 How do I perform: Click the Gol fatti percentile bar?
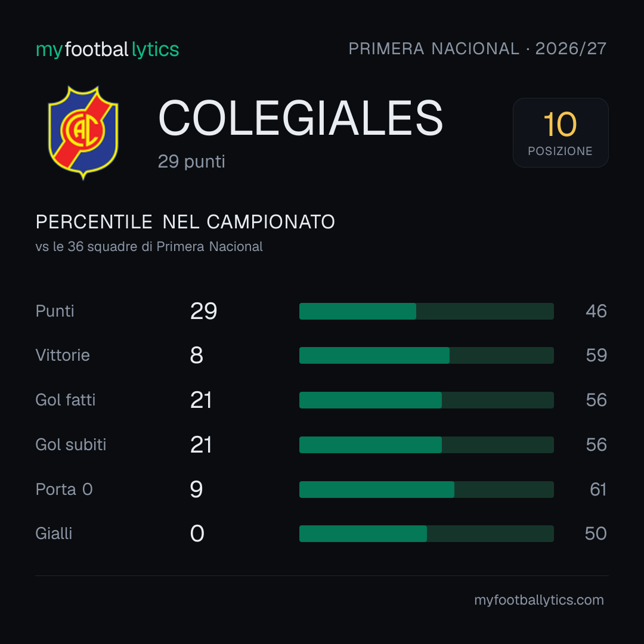coord(426,400)
